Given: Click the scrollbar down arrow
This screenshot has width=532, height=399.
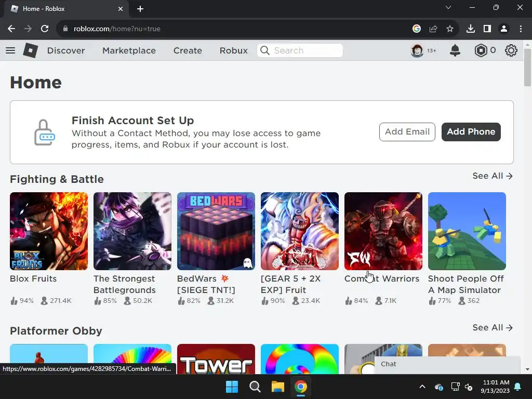Looking at the screenshot, I should tap(527, 369).
